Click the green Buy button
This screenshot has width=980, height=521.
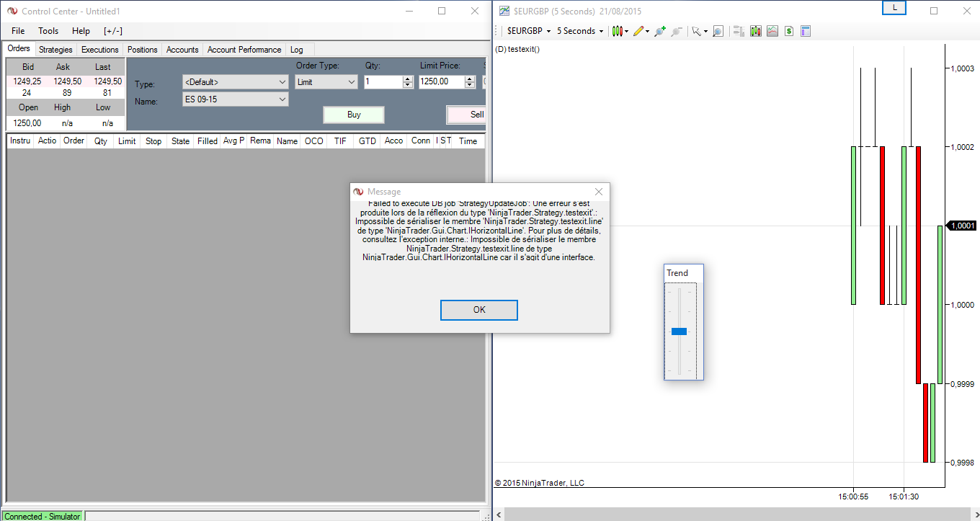click(x=354, y=115)
